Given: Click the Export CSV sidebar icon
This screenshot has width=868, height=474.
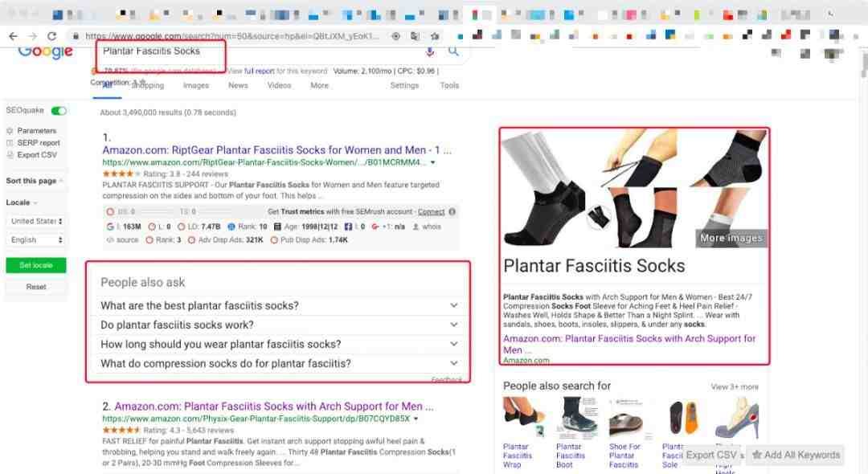Looking at the screenshot, I should 10,155.
